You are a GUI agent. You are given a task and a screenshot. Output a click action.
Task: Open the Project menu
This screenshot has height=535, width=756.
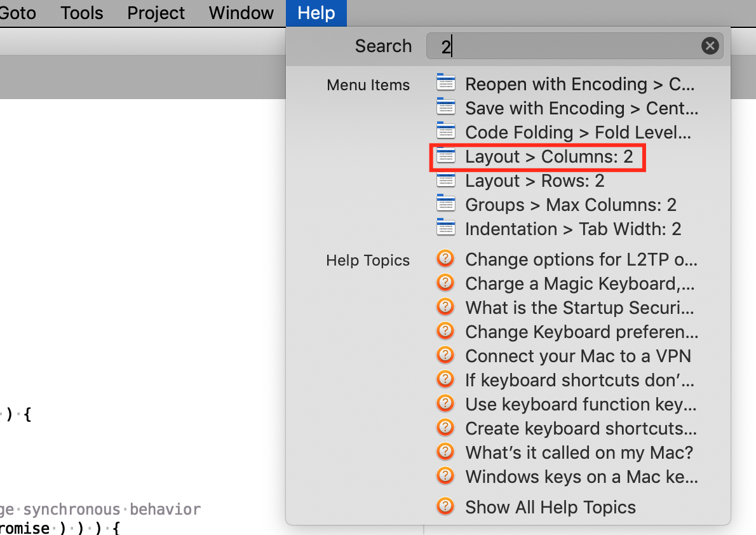click(156, 13)
